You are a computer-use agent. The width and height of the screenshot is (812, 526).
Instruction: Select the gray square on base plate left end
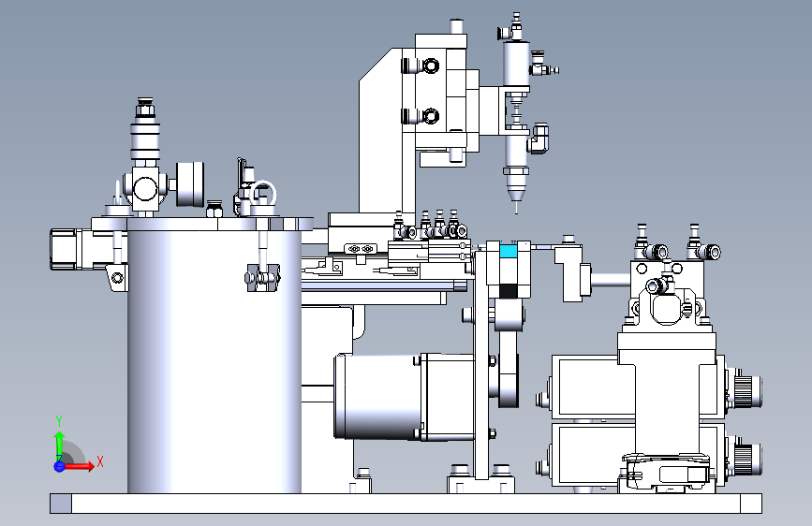coord(61,504)
